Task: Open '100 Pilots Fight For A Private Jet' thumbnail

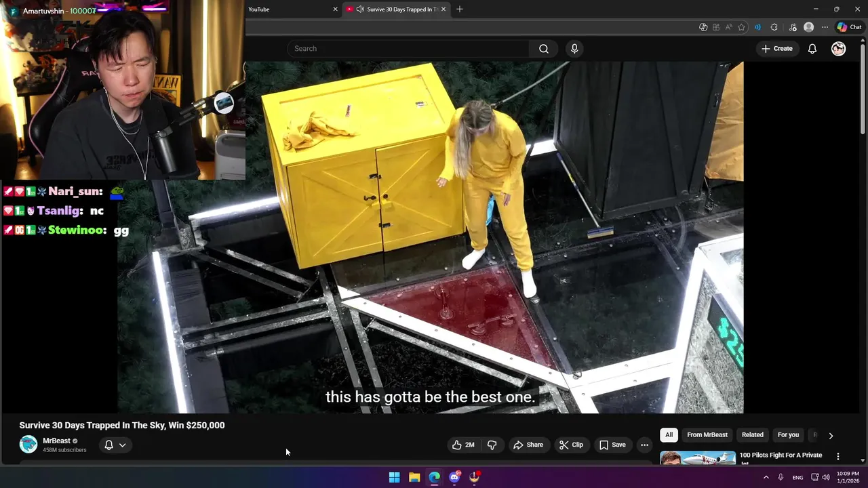Action: tap(698, 458)
